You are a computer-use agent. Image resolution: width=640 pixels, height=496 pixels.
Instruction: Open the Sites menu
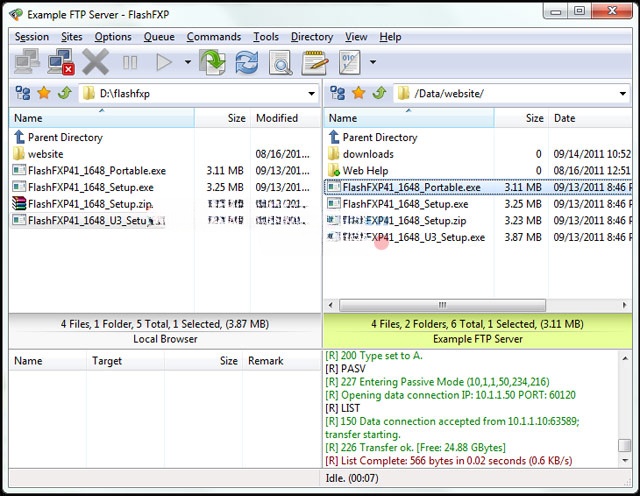pos(71,37)
